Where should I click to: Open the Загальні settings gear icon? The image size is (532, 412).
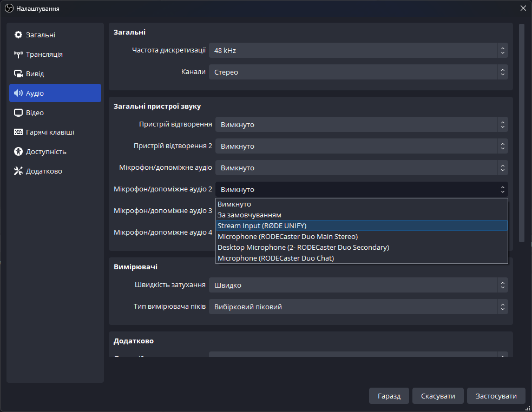[x=18, y=35]
